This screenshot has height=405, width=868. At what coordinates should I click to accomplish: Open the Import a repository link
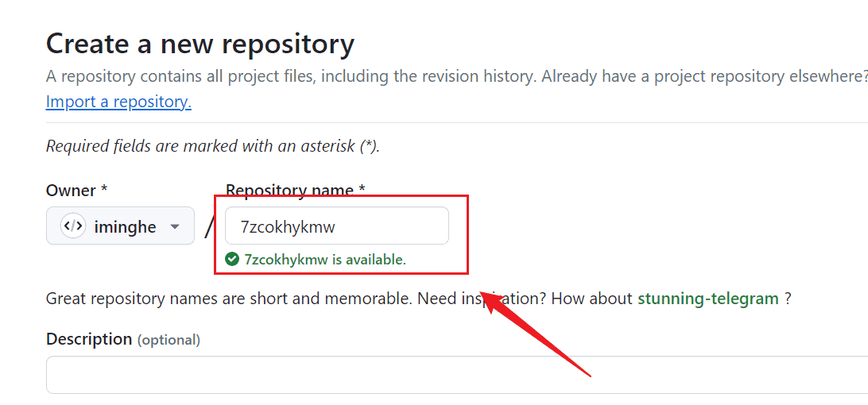pos(118,102)
